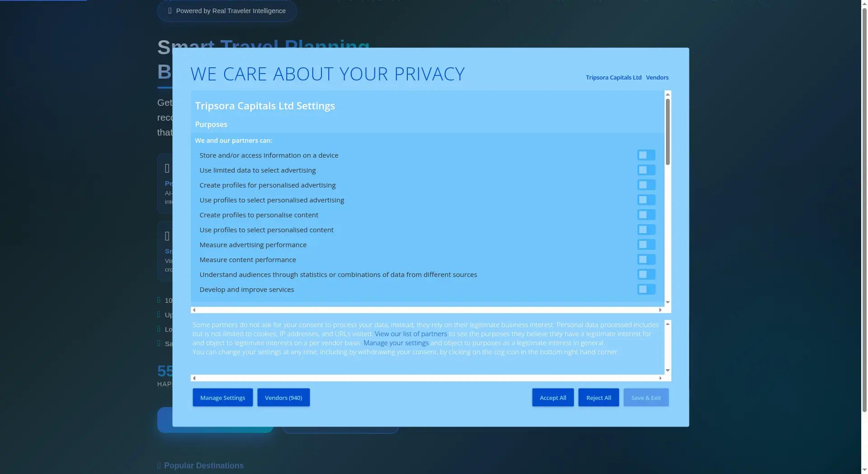Screen dimensions: 868x474
Task: Turn on 'Measure content performance' switch
Action: coord(646,260)
